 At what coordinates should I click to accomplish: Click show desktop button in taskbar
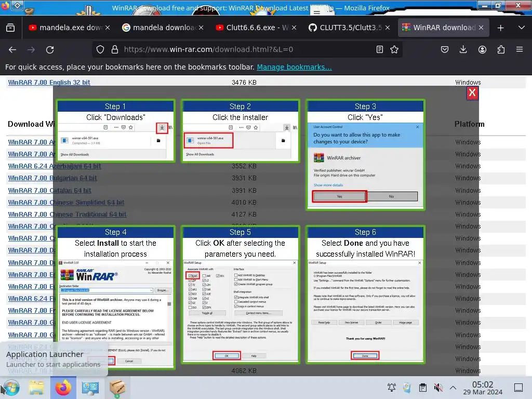(518, 388)
